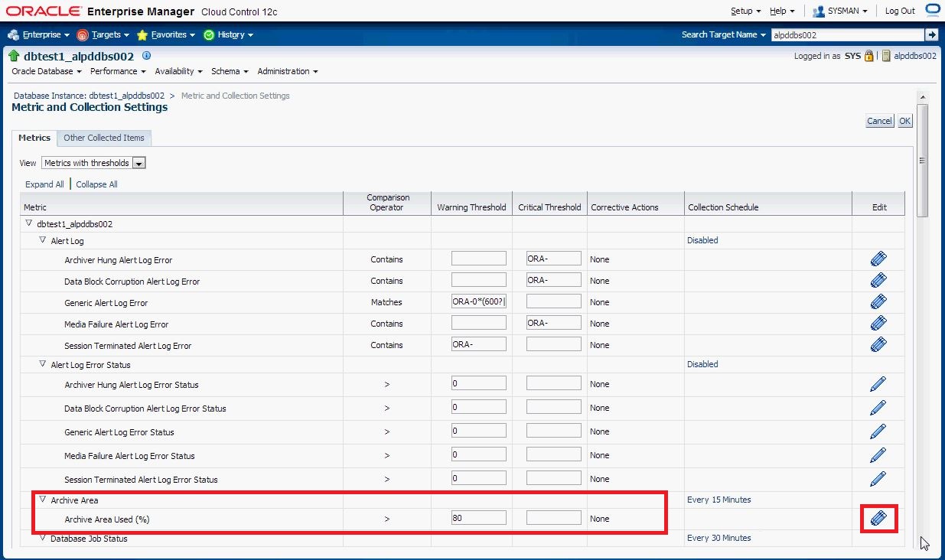The width and height of the screenshot is (945, 560).
Task: Open the Setup menu
Action: pyautogui.click(x=745, y=11)
